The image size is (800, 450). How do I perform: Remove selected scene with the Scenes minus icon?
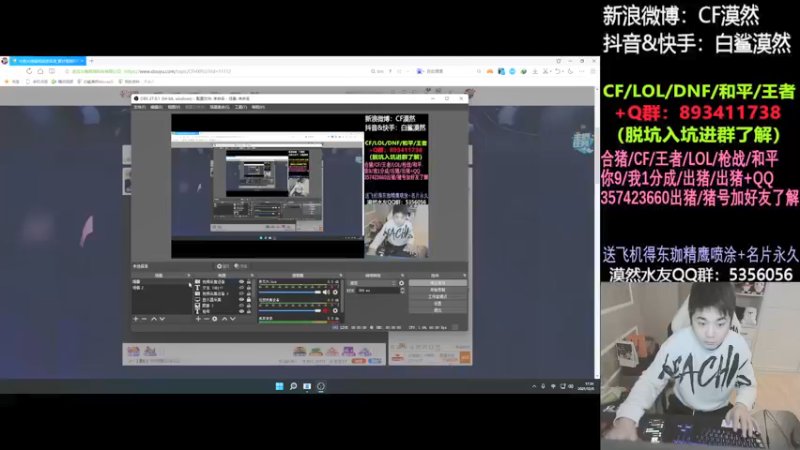point(144,318)
